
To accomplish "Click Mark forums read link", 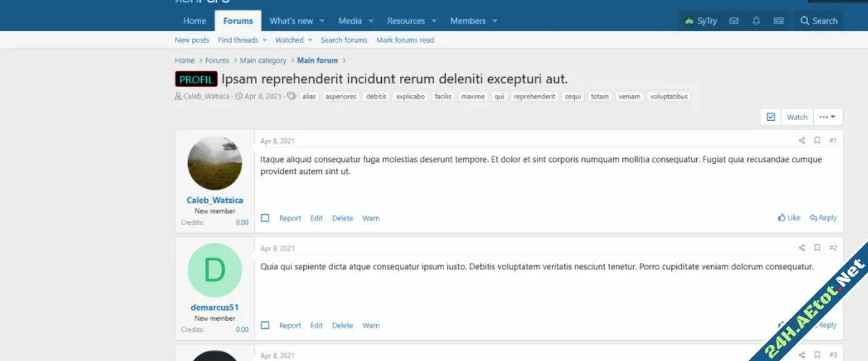I will point(405,40).
